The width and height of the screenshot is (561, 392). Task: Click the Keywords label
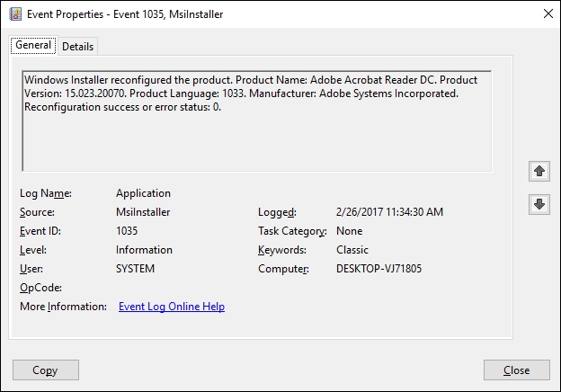click(x=282, y=250)
